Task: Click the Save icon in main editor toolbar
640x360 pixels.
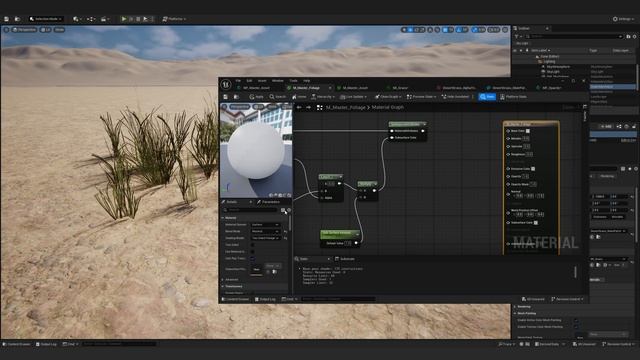Action: (x=7, y=19)
